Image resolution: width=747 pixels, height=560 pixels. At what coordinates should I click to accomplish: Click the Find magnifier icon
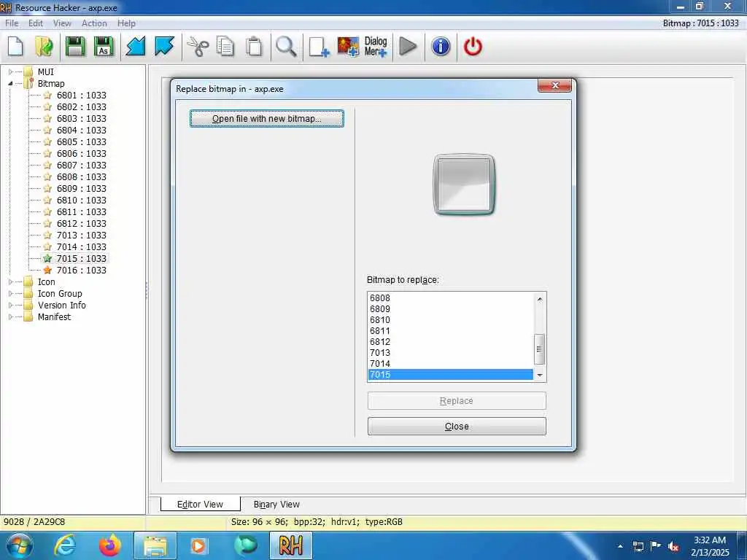[286, 47]
